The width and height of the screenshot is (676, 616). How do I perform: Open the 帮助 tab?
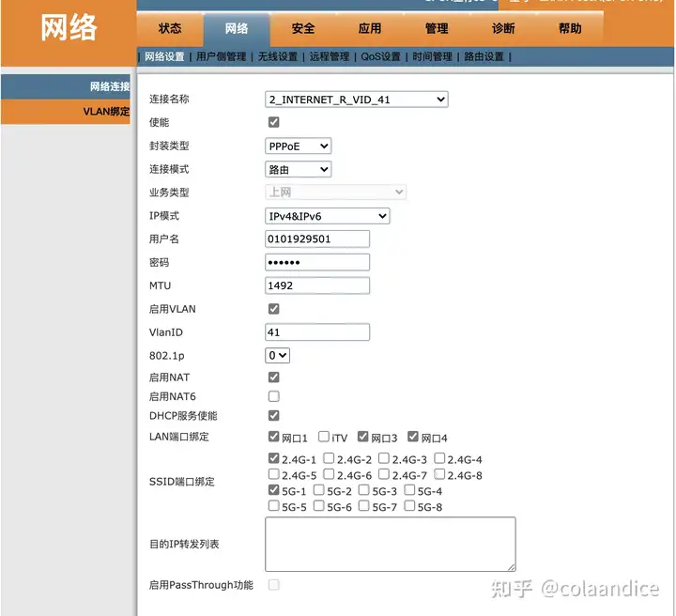(x=570, y=29)
